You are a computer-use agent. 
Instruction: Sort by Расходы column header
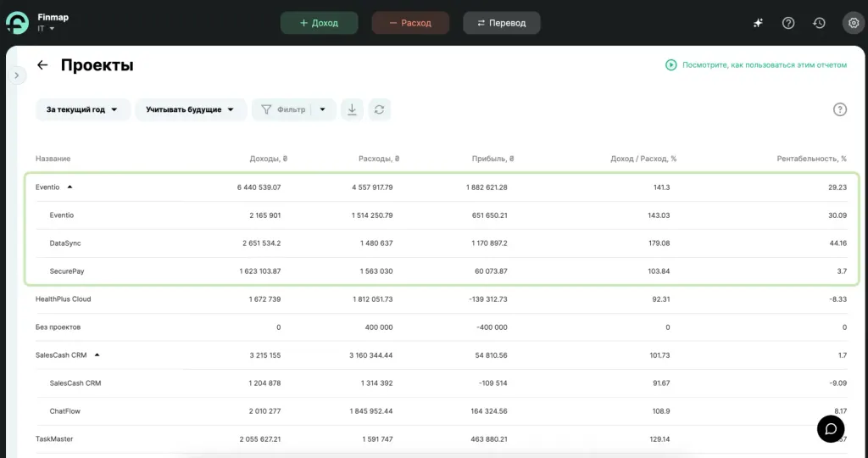tap(379, 159)
